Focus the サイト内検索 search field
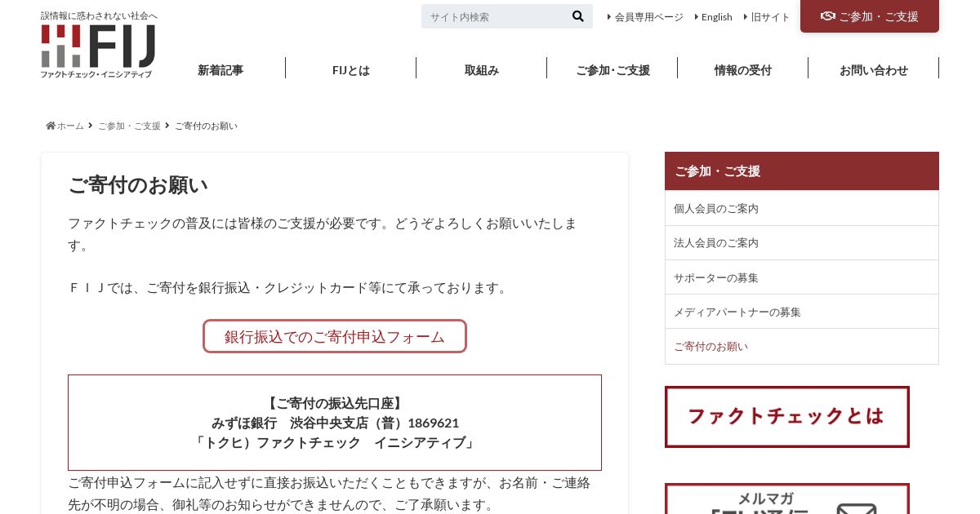 [494, 16]
